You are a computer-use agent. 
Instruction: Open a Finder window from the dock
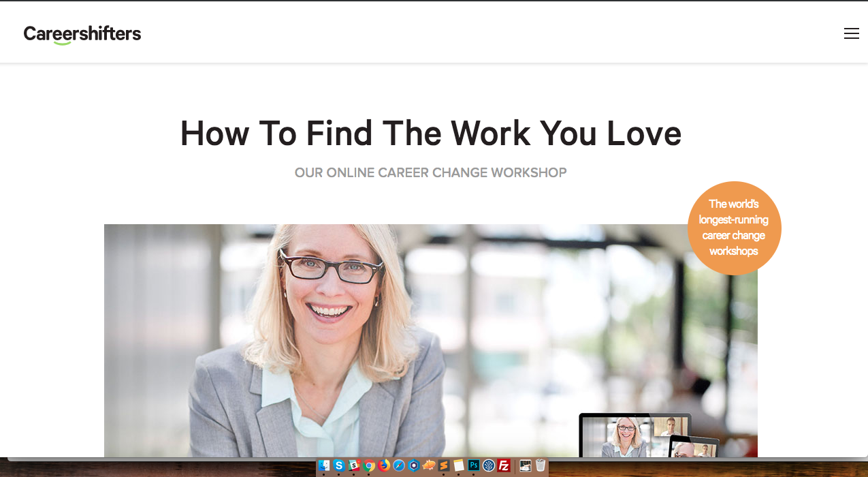[325, 467]
